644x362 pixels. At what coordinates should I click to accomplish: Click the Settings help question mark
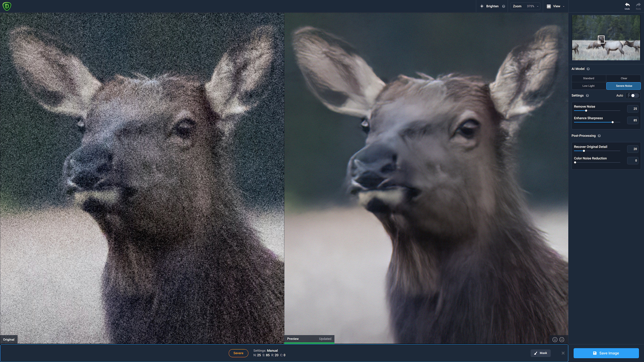[x=587, y=96]
